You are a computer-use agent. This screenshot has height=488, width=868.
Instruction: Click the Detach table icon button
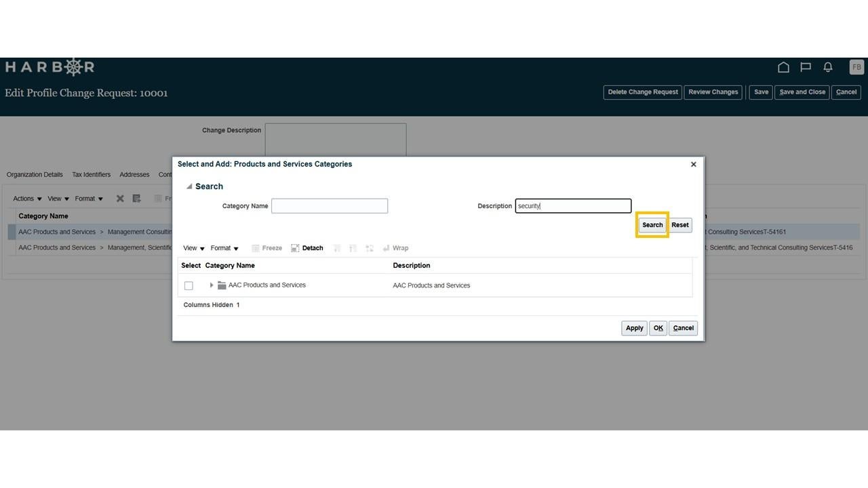point(307,248)
